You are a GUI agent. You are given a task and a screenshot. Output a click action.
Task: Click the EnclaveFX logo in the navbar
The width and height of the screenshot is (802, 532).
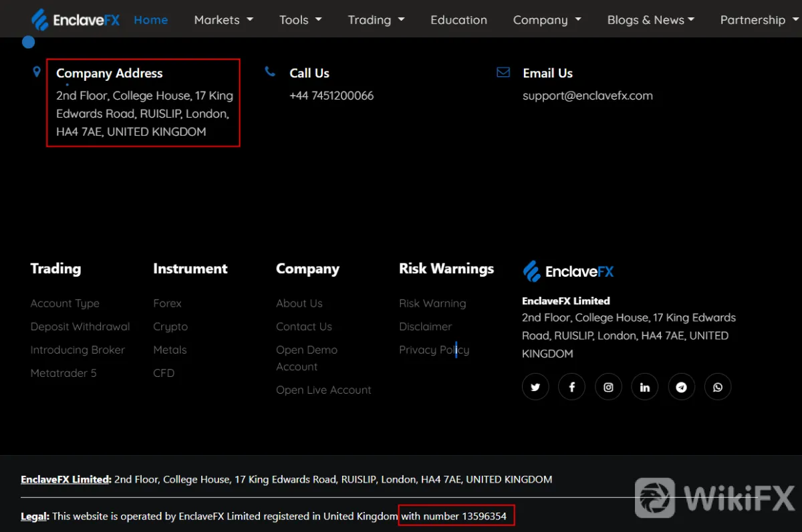tap(76, 19)
